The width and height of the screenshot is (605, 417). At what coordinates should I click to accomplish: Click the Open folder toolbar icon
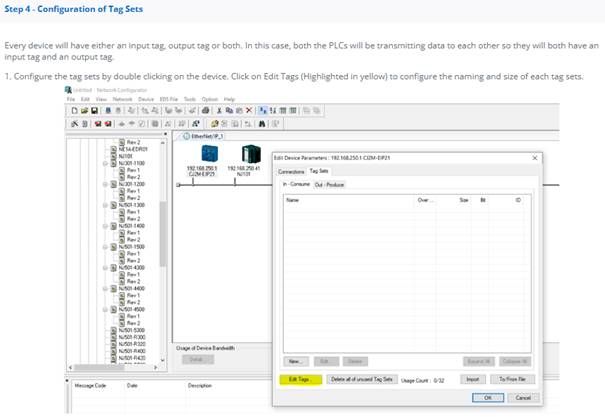[84, 111]
